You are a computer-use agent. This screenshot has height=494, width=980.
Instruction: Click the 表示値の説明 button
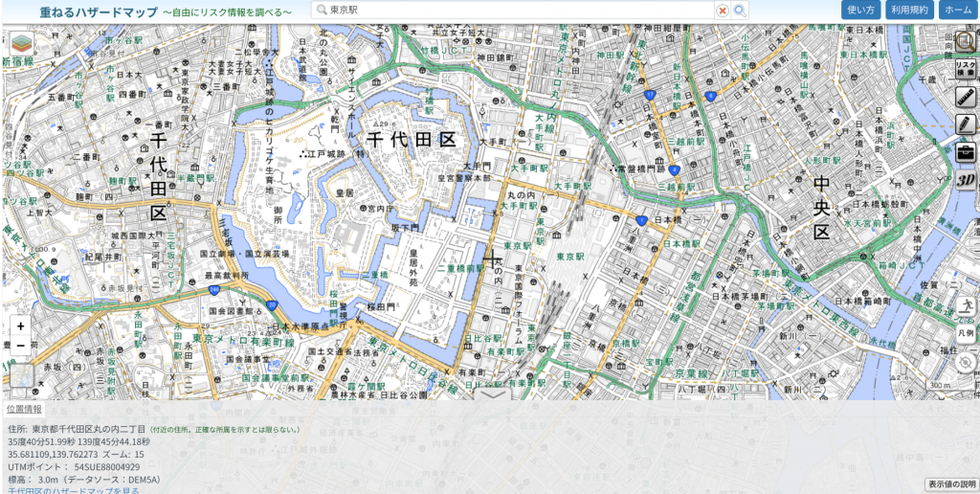click(951, 484)
